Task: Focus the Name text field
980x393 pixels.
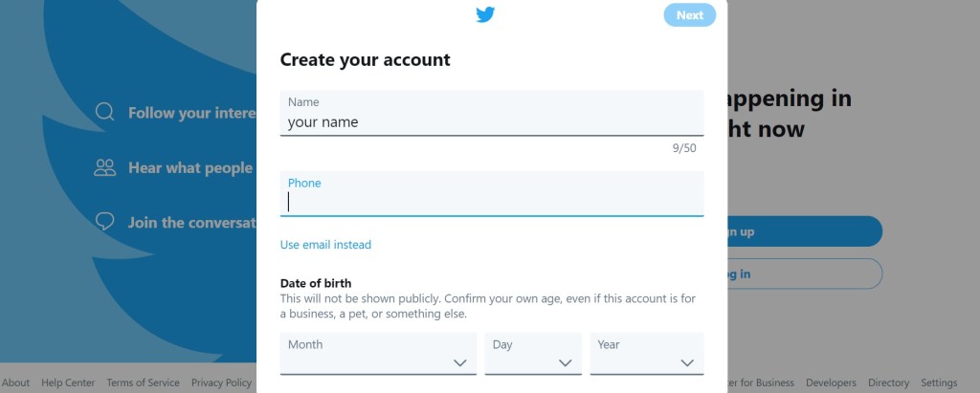Action: (x=491, y=122)
